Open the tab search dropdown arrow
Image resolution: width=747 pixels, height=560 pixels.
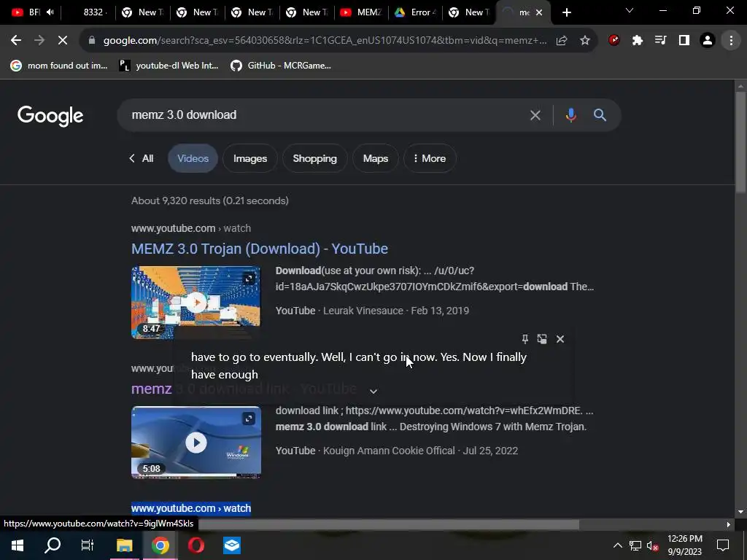pos(630,10)
